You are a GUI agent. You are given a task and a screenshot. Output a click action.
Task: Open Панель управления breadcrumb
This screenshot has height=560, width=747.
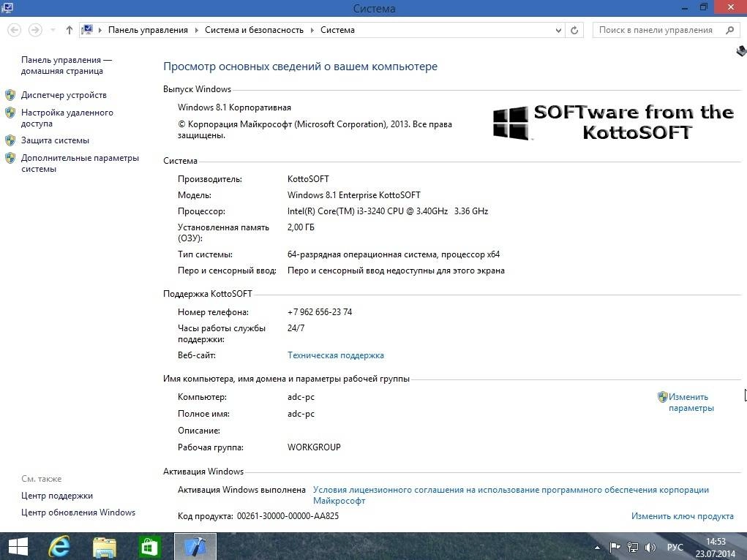pyautogui.click(x=148, y=30)
